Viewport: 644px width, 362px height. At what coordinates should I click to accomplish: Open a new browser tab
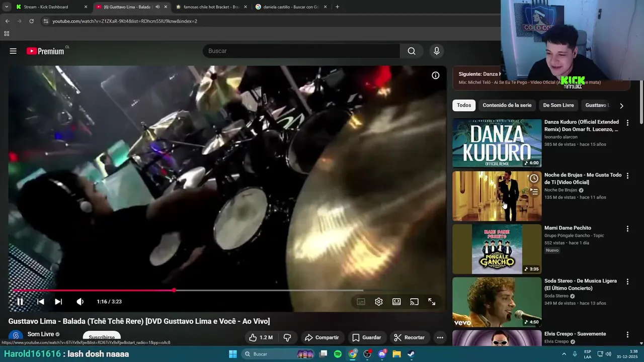tap(337, 7)
